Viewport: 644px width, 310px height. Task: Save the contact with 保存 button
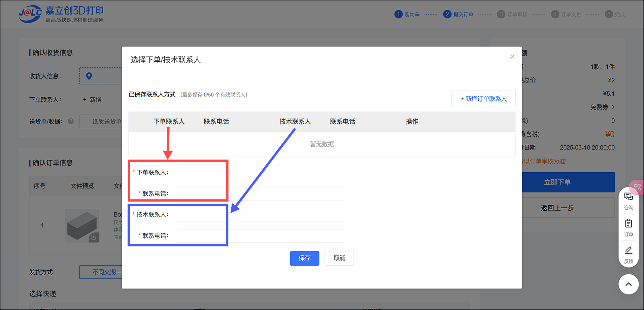[x=304, y=258]
